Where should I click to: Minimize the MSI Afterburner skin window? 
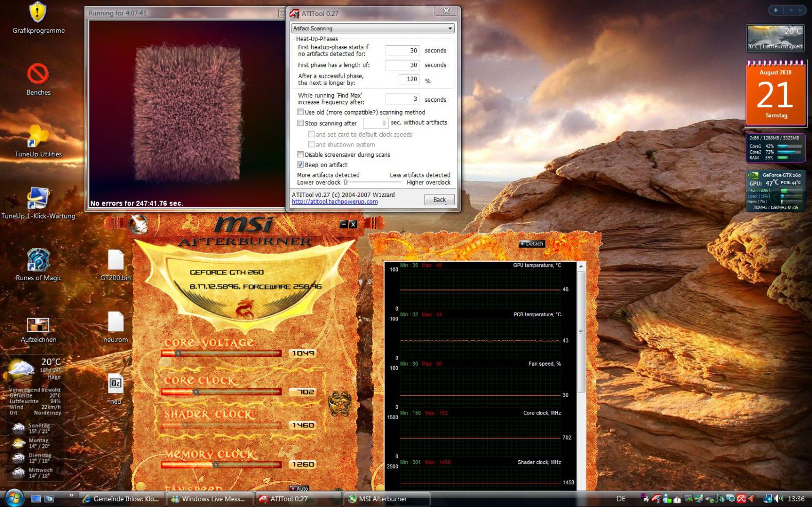pos(344,224)
